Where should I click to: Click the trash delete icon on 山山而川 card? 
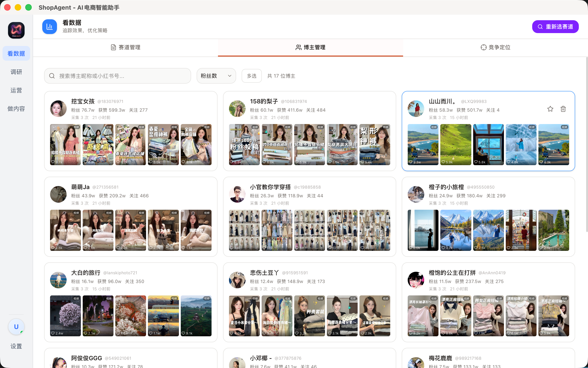tap(563, 109)
